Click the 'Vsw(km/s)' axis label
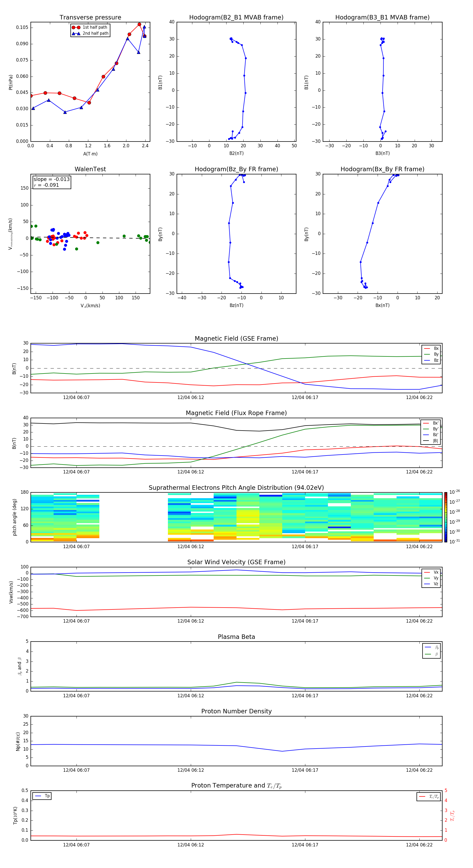This screenshot has height=868, width=473. 11,592
